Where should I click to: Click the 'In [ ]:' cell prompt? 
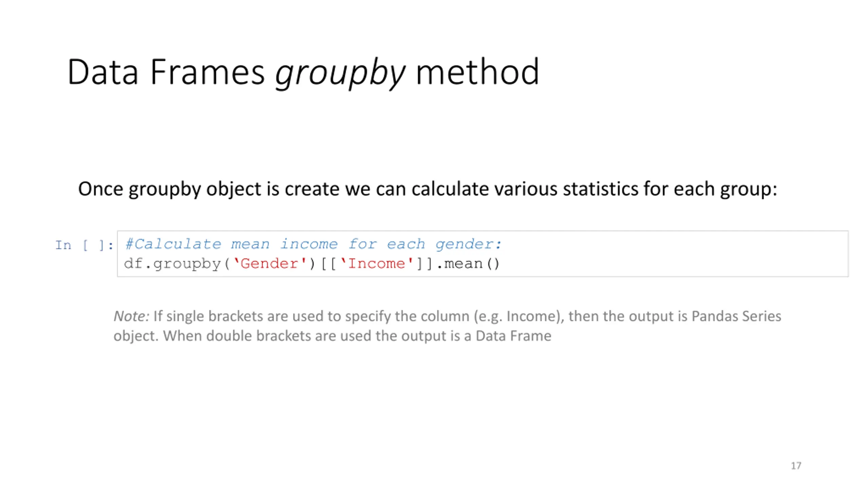click(84, 245)
